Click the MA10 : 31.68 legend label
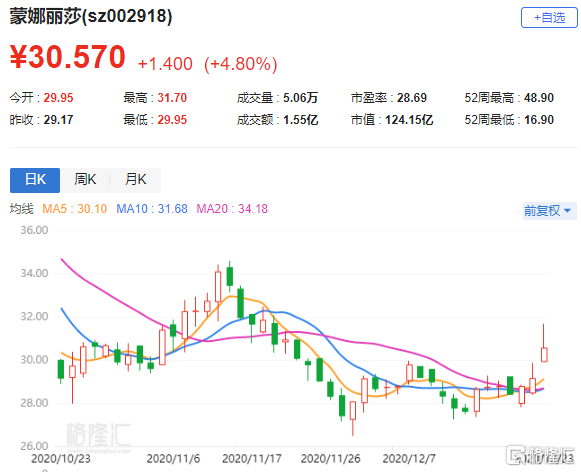 tap(152, 209)
